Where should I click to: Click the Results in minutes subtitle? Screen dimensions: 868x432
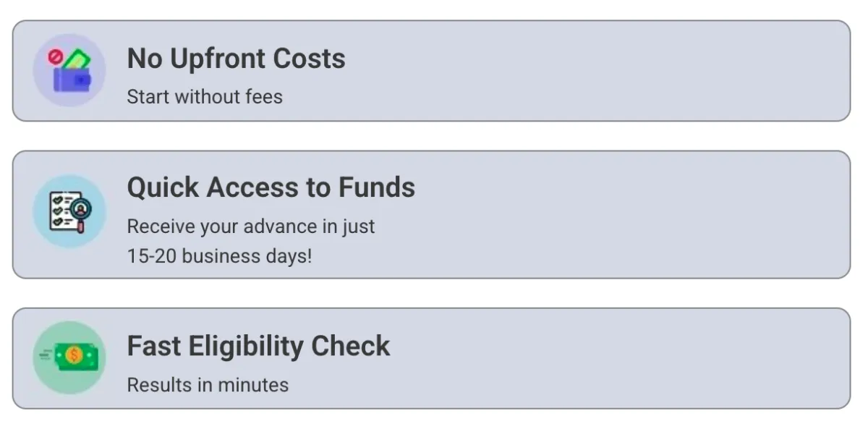[x=208, y=385]
